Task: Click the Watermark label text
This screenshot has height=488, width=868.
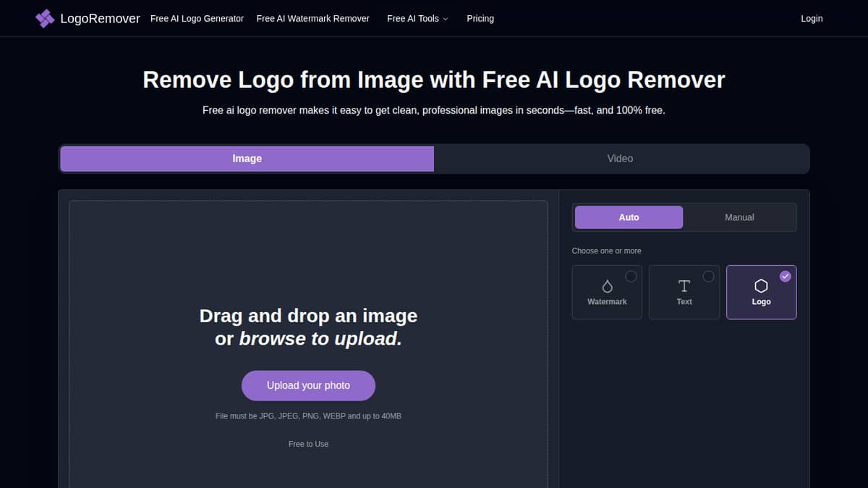Action: pos(607,302)
